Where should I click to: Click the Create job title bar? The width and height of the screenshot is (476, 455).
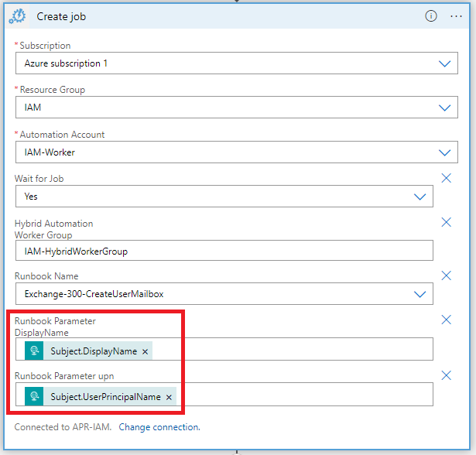(232, 16)
